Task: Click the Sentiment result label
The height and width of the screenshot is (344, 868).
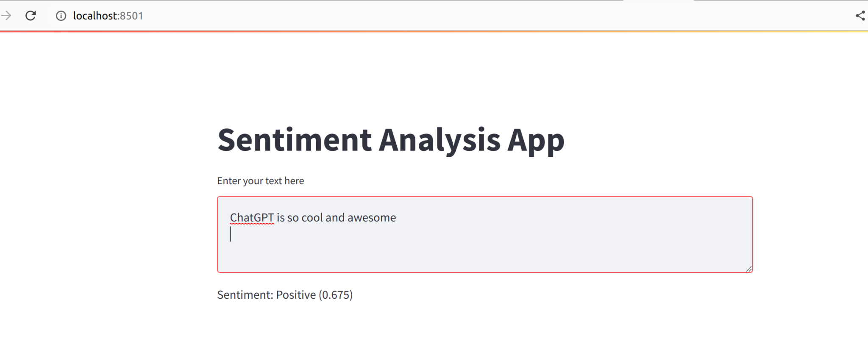Action: coord(245,295)
